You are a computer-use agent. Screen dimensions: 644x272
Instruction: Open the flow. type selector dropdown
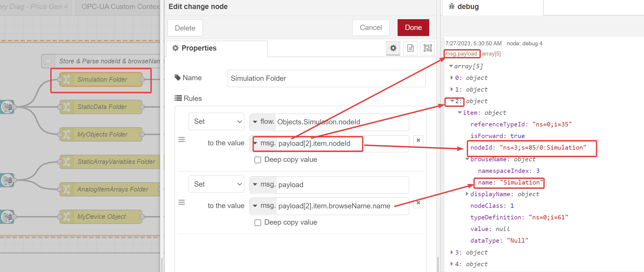click(x=263, y=122)
